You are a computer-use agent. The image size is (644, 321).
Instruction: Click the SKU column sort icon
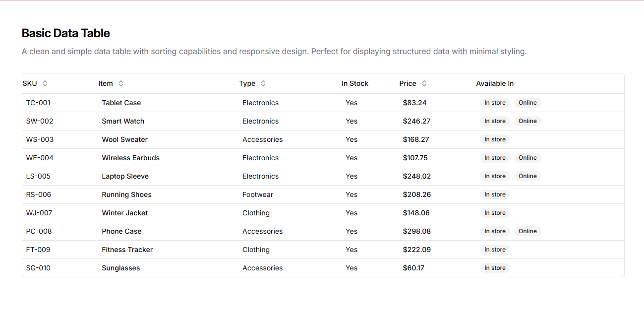(x=45, y=83)
